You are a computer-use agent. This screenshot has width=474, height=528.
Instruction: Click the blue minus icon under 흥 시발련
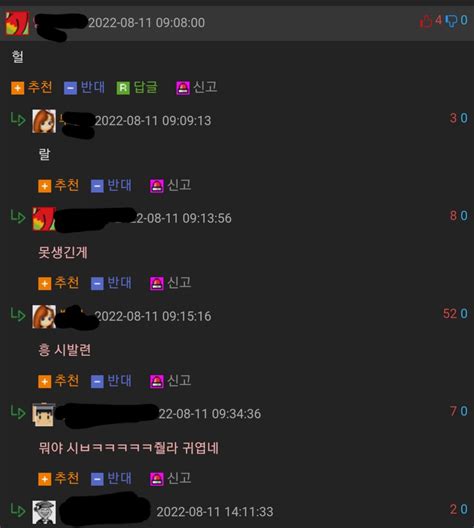(97, 382)
